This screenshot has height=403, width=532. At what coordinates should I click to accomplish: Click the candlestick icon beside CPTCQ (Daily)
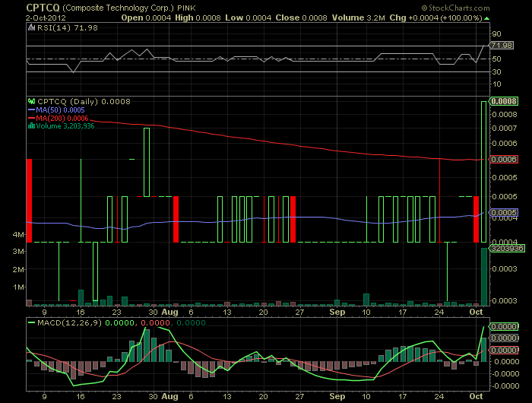point(32,101)
